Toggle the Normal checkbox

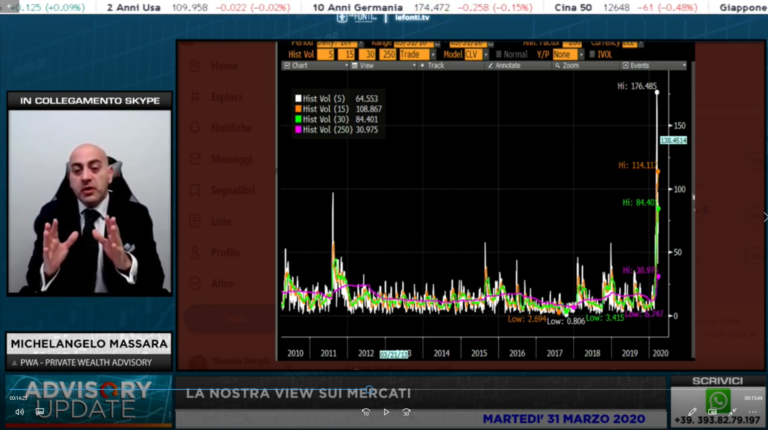coord(499,54)
